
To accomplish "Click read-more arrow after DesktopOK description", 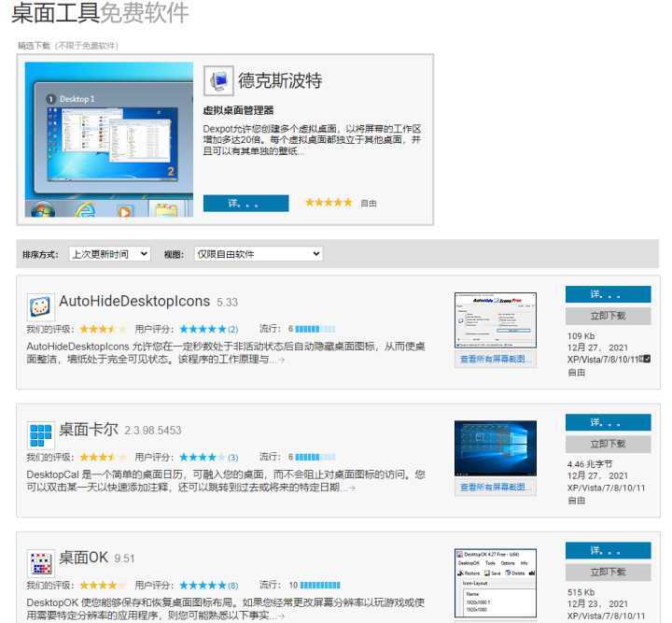I will (280, 616).
